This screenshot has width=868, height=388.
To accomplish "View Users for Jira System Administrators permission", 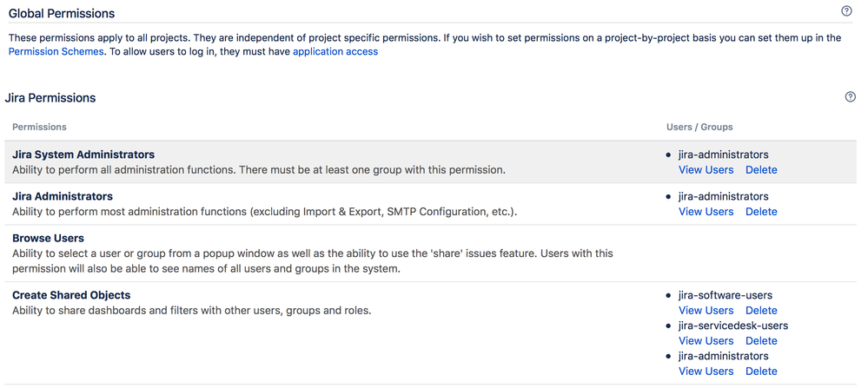I will click(706, 170).
